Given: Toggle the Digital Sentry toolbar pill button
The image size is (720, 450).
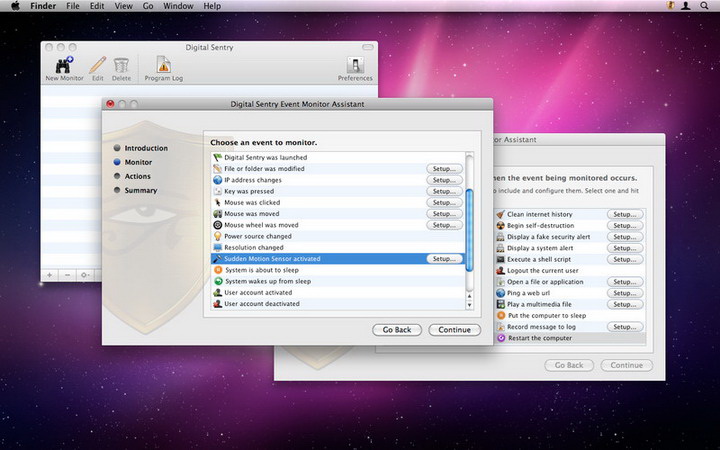Looking at the screenshot, I should 367,47.
